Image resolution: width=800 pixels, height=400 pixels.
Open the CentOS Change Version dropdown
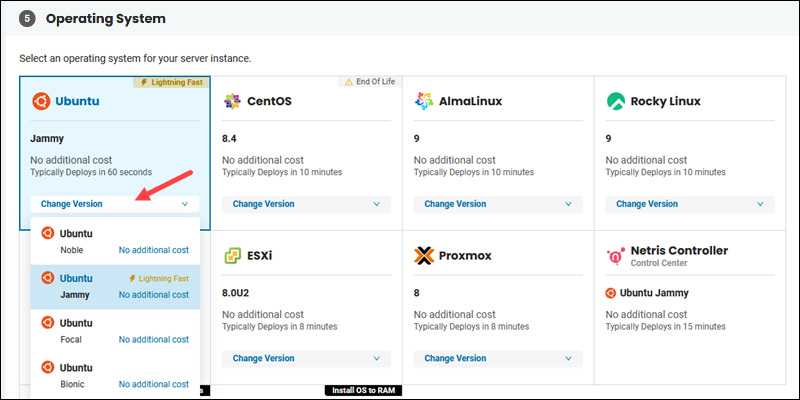(306, 204)
